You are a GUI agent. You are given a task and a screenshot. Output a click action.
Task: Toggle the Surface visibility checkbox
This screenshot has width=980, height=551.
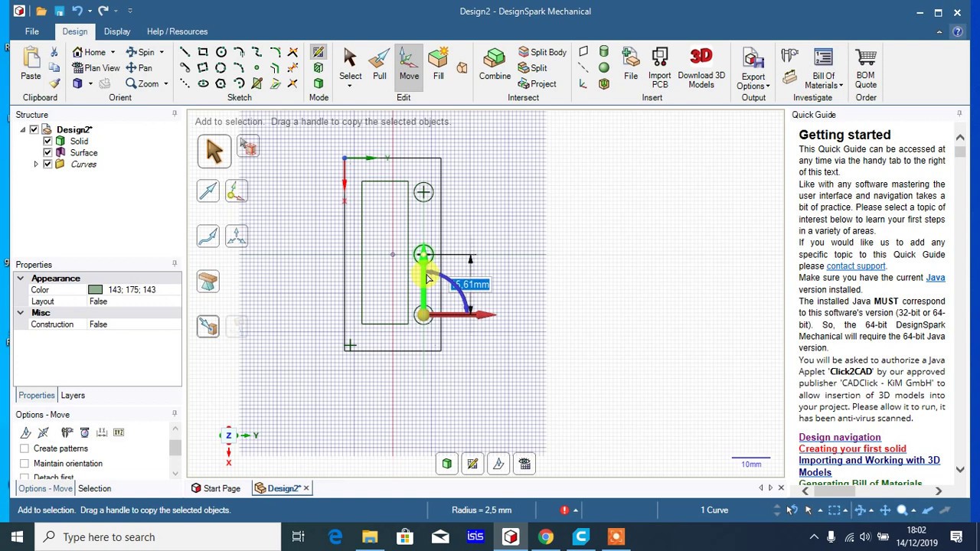click(x=47, y=152)
